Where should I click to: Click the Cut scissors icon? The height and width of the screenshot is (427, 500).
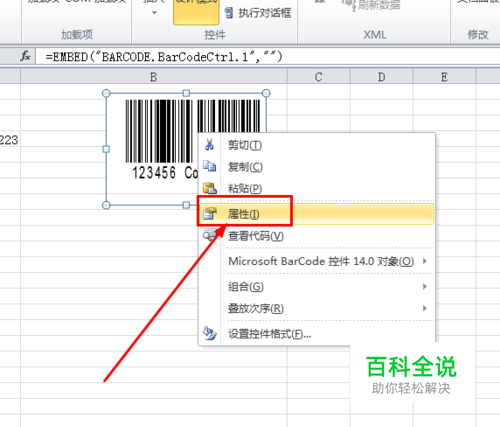pos(209,145)
